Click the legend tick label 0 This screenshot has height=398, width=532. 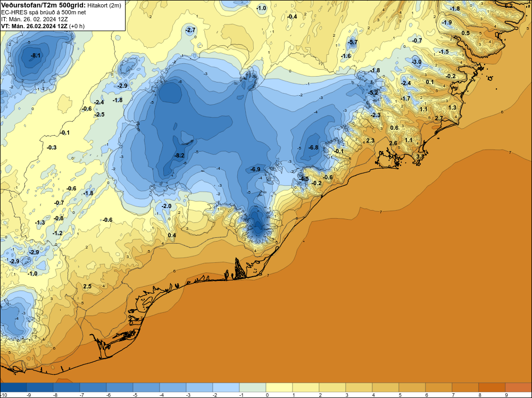pyautogui.click(x=268, y=395)
